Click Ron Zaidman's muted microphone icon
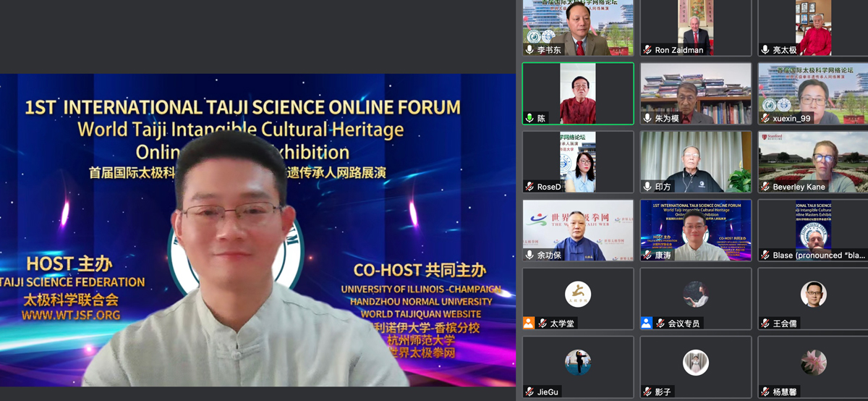Image resolution: width=868 pixels, height=401 pixels. tap(647, 50)
